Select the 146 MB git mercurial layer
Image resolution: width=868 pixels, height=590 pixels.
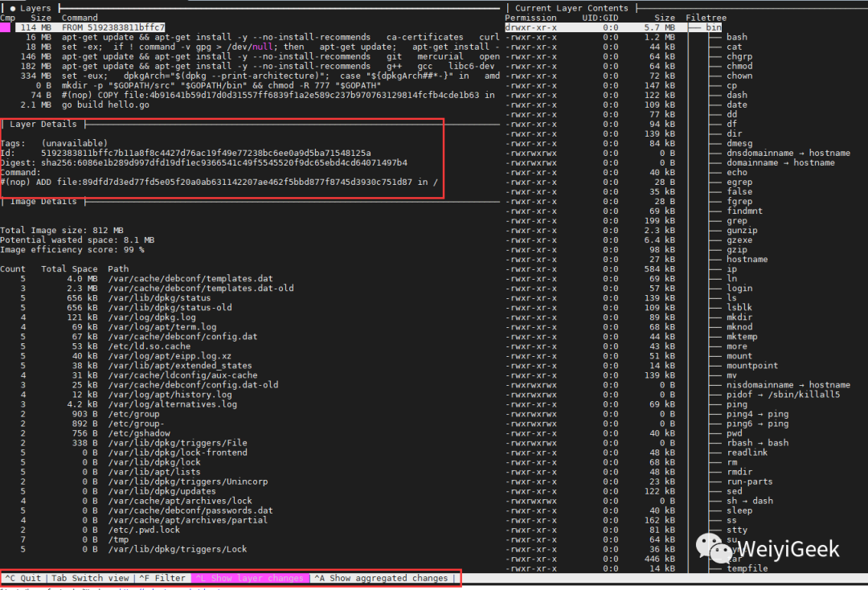257,56
